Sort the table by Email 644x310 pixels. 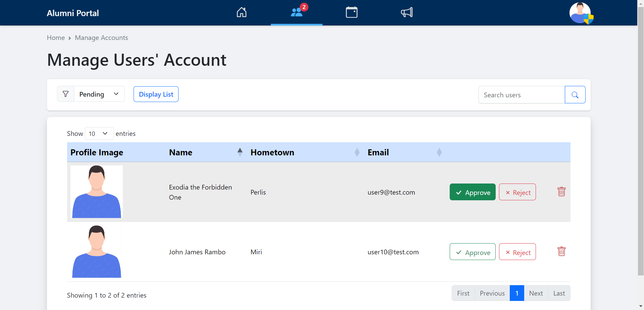pos(405,152)
